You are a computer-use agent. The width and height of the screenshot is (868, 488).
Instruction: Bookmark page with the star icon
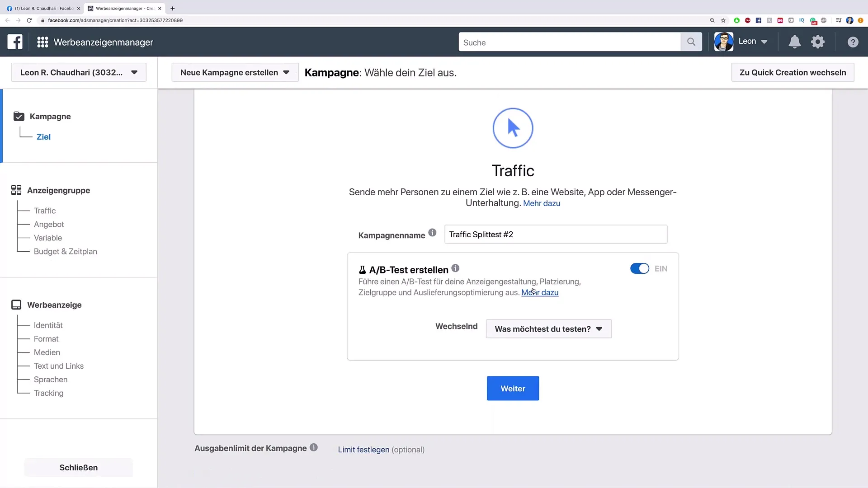point(723,20)
